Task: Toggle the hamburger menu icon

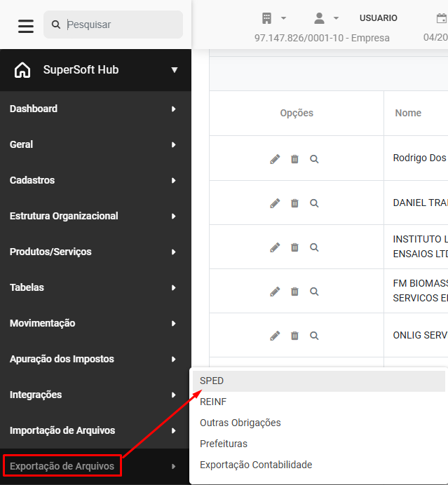Action: [x=26, y=26]
